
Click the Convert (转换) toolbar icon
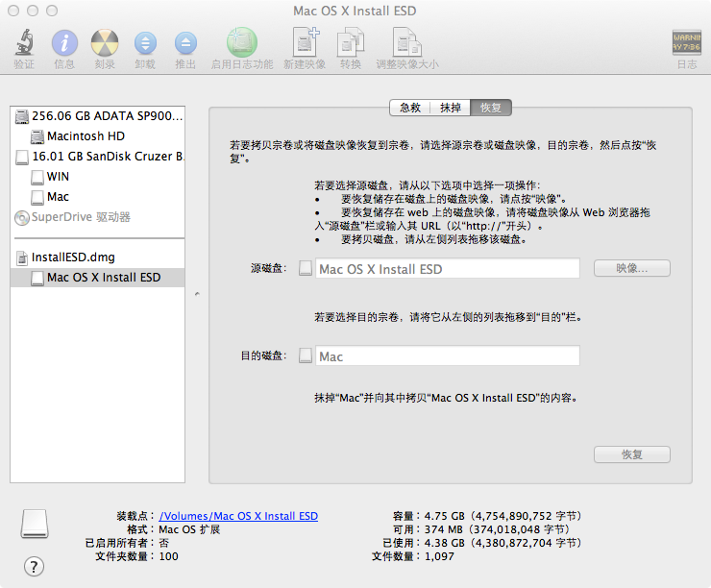pyautogui.click(x=351, y=42)
